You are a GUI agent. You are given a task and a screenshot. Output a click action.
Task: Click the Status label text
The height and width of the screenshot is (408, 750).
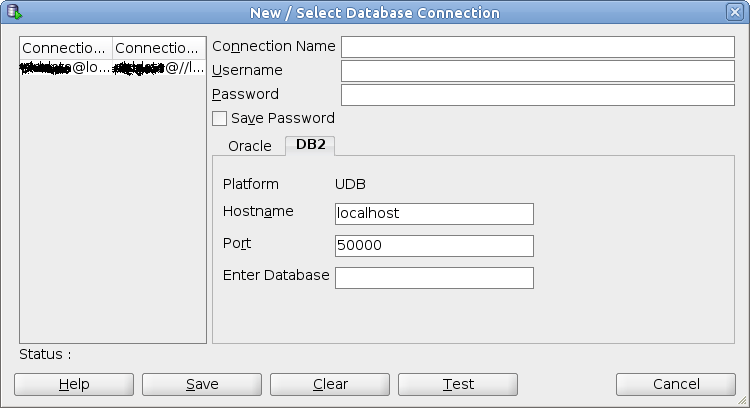tap(45, 354)
